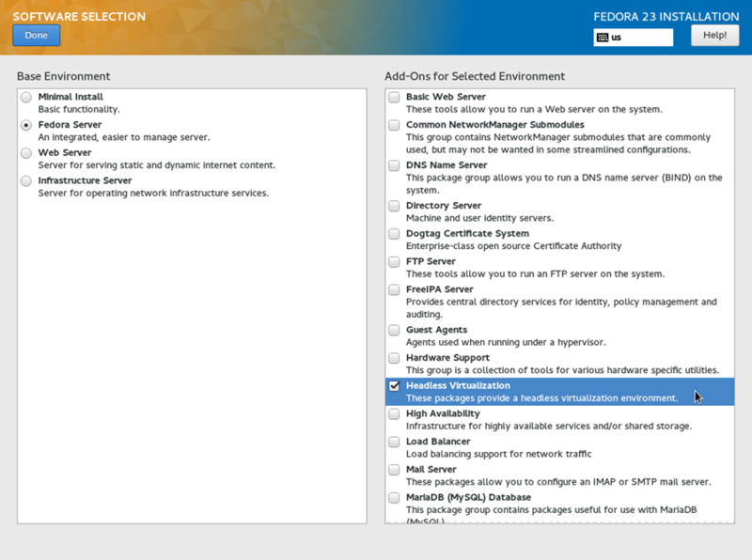Choose the Web Server radio option
The height and width of the screenshot is (560, 752).
tap(26, 152)
